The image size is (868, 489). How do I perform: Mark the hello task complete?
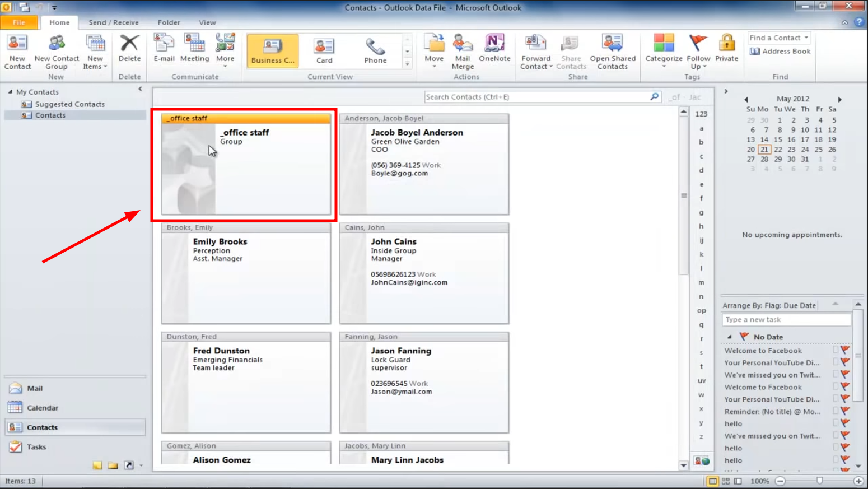834,423
